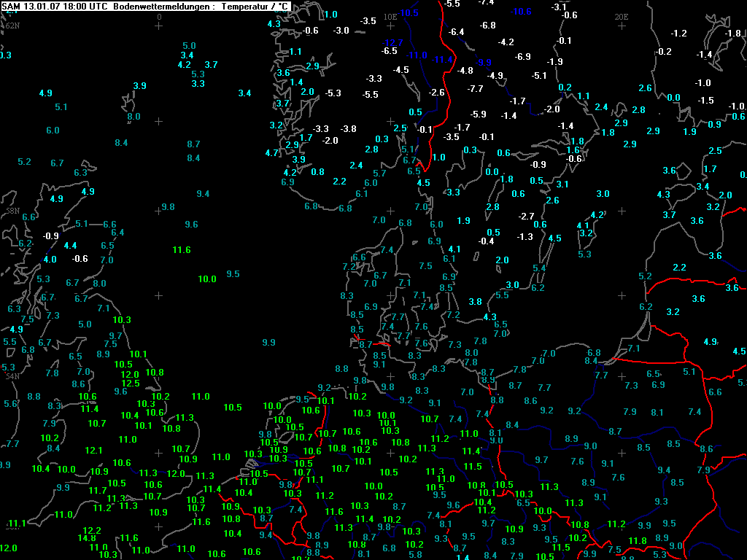Screen dimensions: 747x560
Task: Click the -2.7 temperature reading
Action: (x=527, y=216)
